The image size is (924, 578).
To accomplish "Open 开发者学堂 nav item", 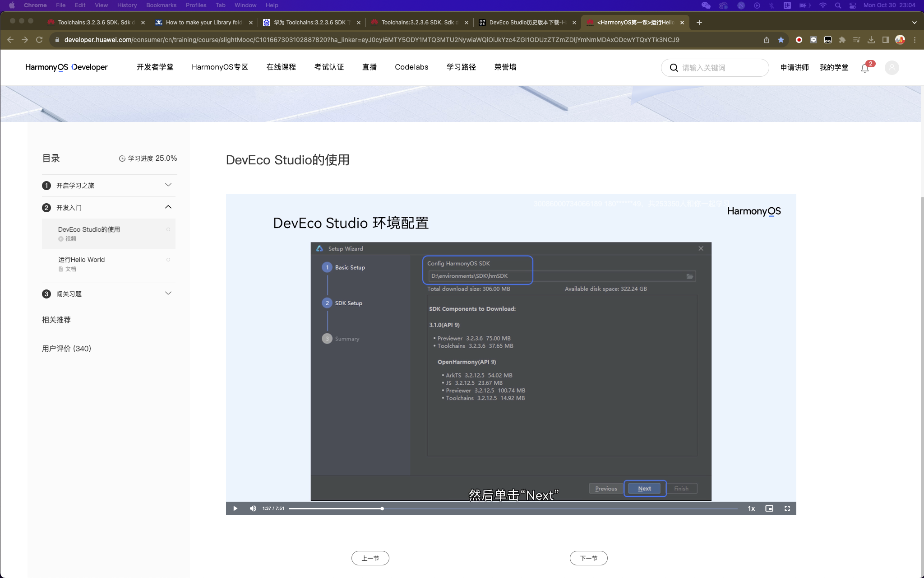I will click(x=155, y=67).
